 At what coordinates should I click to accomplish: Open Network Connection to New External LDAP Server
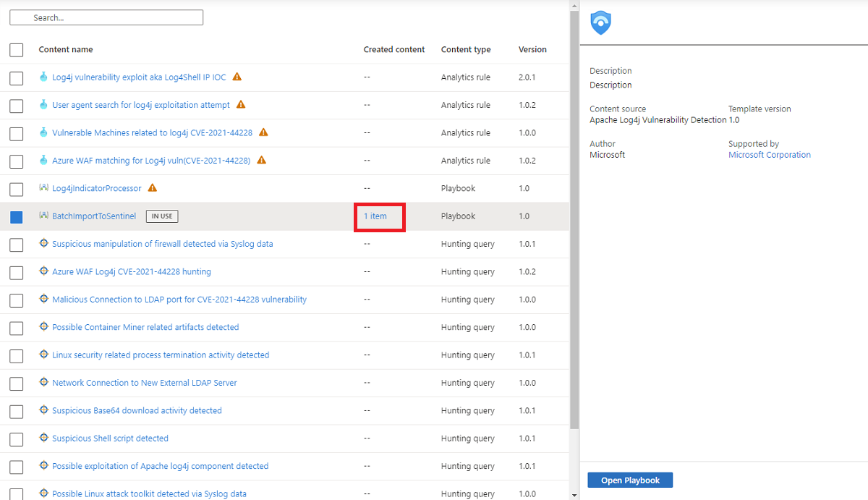coord(145,383)
